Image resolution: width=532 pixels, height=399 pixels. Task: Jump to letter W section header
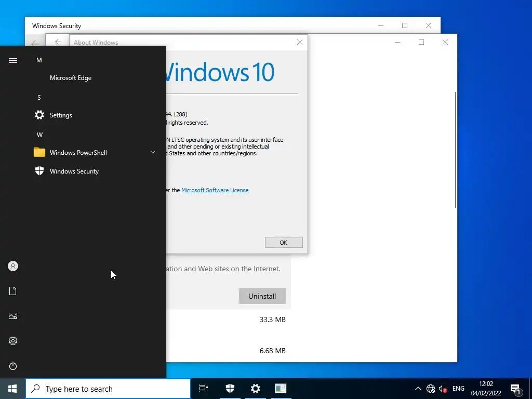39,135
